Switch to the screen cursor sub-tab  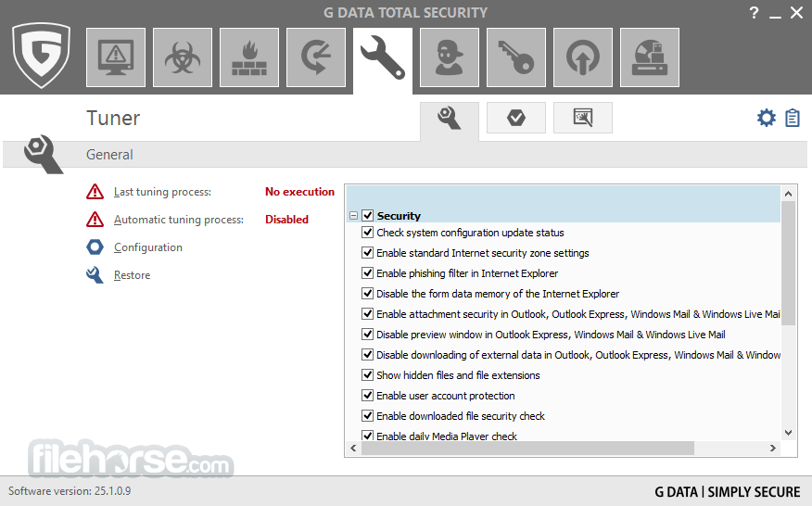pos(583,118)
